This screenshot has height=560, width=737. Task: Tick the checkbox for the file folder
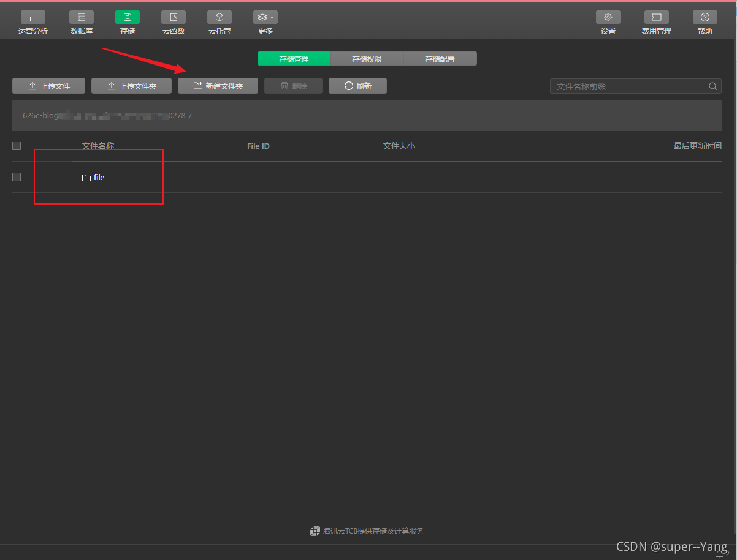click(17, 177)
